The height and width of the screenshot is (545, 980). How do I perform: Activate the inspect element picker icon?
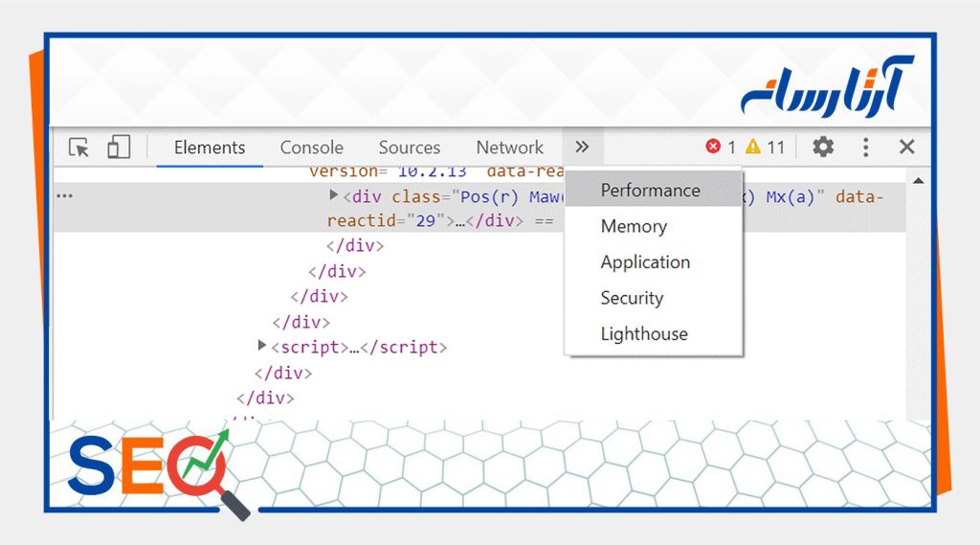tap(79, 148)
